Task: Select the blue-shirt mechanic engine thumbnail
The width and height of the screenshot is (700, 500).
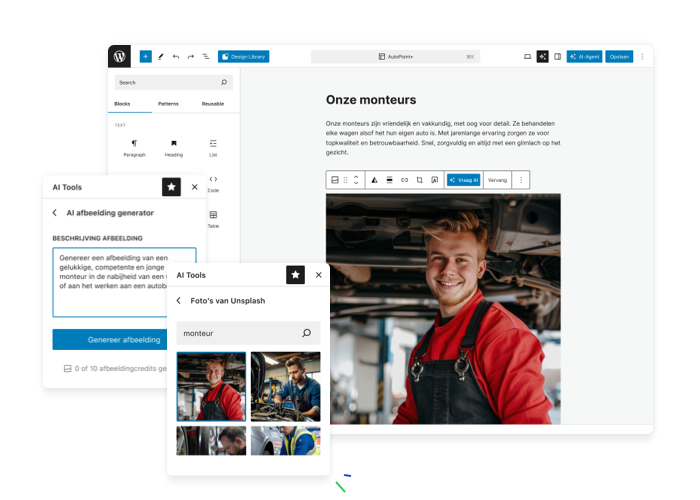Action: [286, 387]
